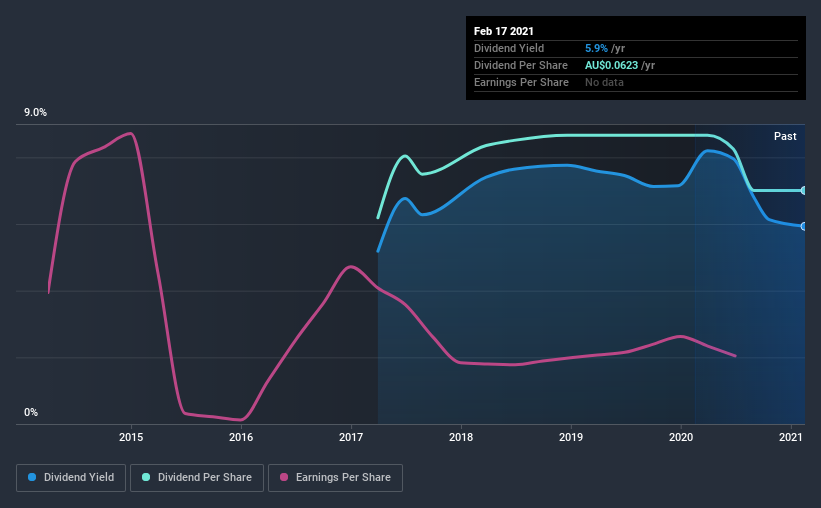Image resolution: width=821 pixels, height=508 pixels.
Task: Click the tooltip Dividend Yield row label
Action: click(509, 48)
